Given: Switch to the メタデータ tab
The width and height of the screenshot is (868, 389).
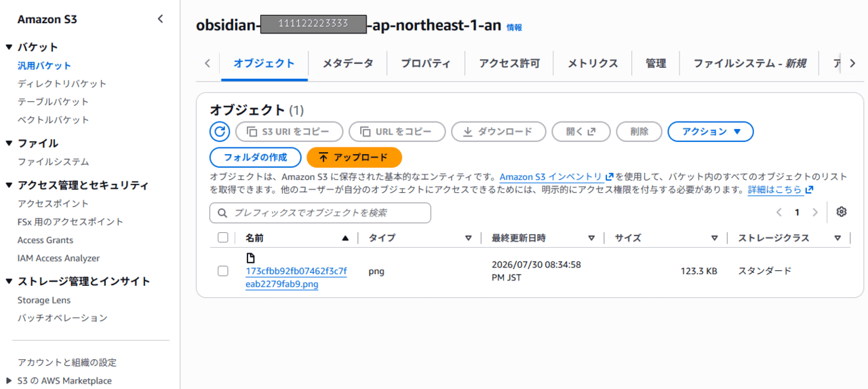Looking at the screenshot, I should click(x=348, y=63).
